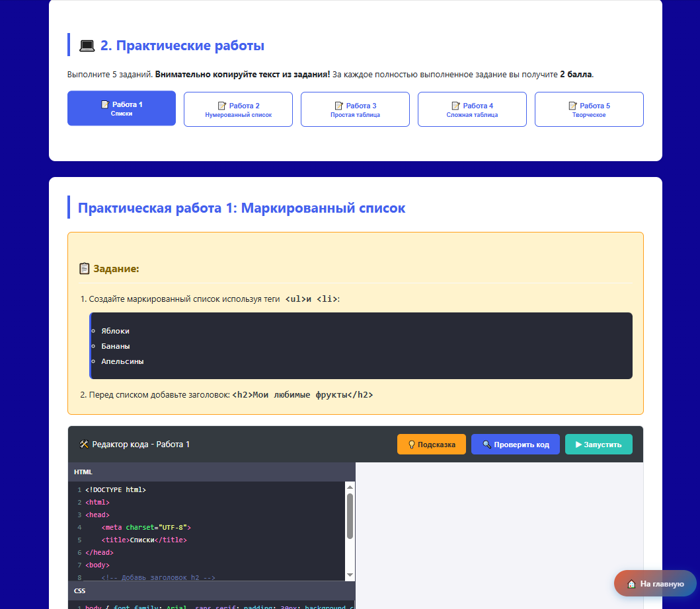Viewport: 700px width, 609px height.
Task: Open Работа 4 Сложная таблица tab
Action: tap(473, 109)
